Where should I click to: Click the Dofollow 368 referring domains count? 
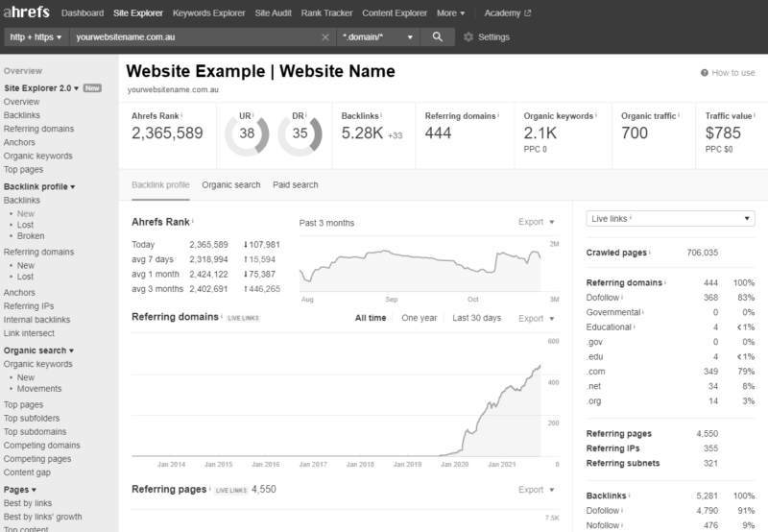710,298
